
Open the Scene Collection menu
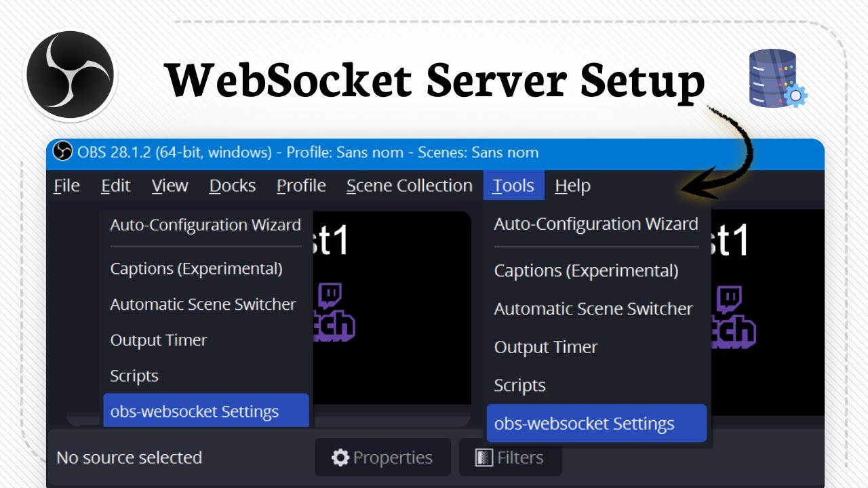410,186
